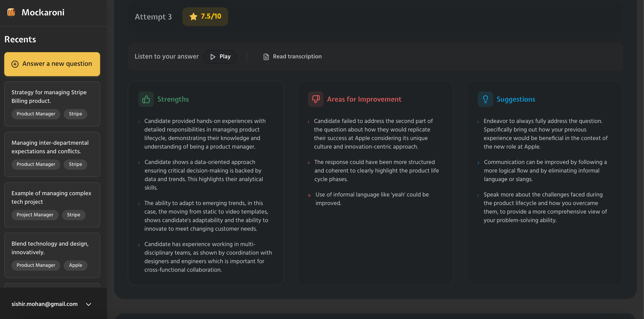This screenshot has width=644, height=319.
Task: Click the play triangle icon
Action: point(213,57)
